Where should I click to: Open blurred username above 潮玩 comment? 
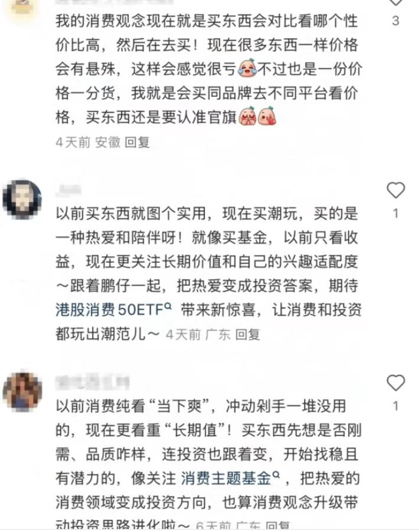coord(68,190)
